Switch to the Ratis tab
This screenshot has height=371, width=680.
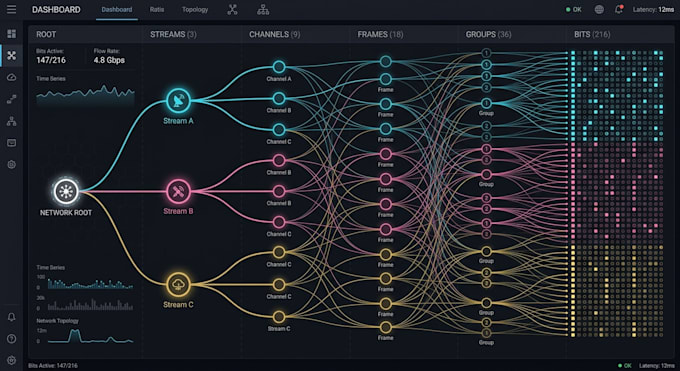coord(157,10)
